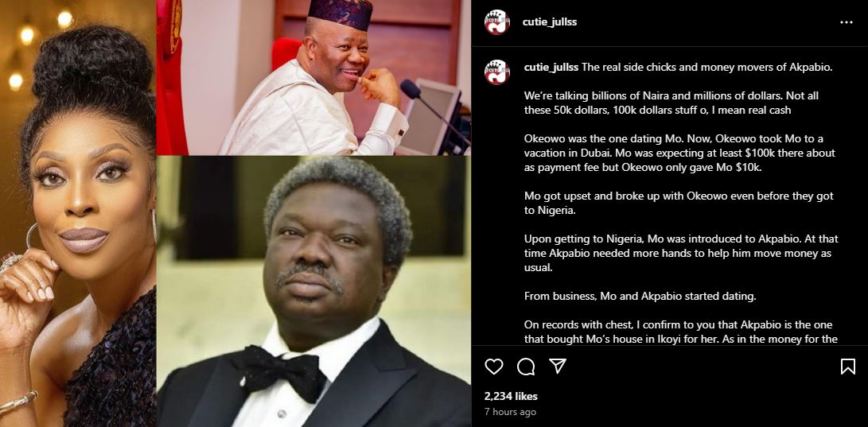This screenshot has width=868, height=427.
Task: Click photo of man in white attire
Action: click(313, 77)
